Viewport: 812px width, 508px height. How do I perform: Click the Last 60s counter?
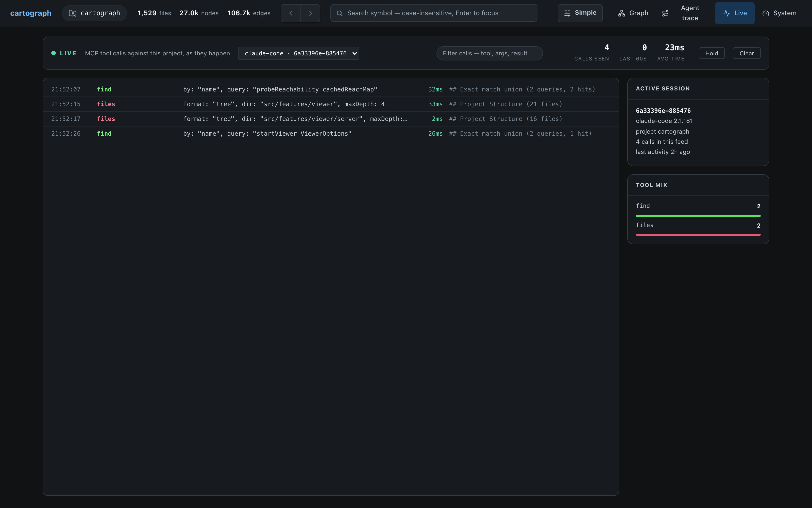(633, 53)
